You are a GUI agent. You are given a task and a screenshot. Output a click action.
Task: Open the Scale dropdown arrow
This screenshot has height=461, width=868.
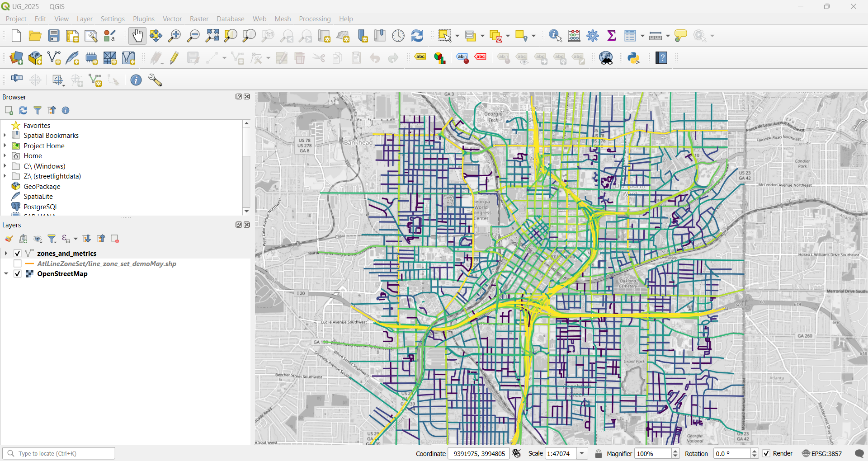[x=582, y=453]
